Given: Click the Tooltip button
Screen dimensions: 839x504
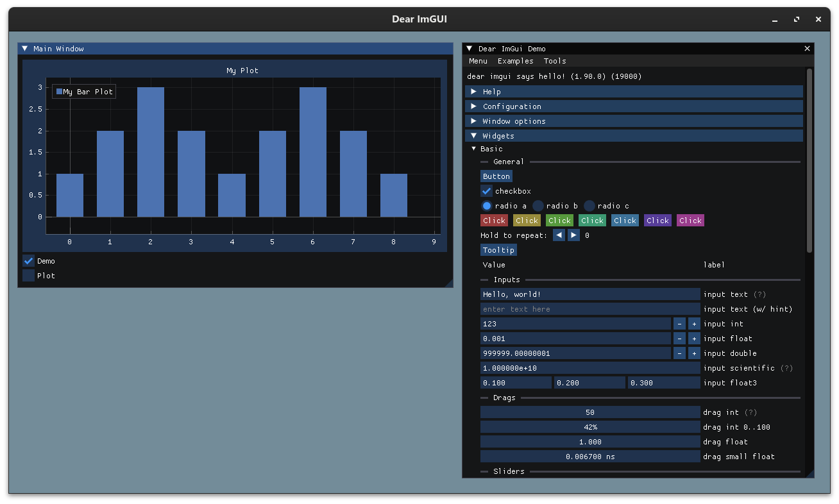Looking at the screenshot, I should (498, 250).
